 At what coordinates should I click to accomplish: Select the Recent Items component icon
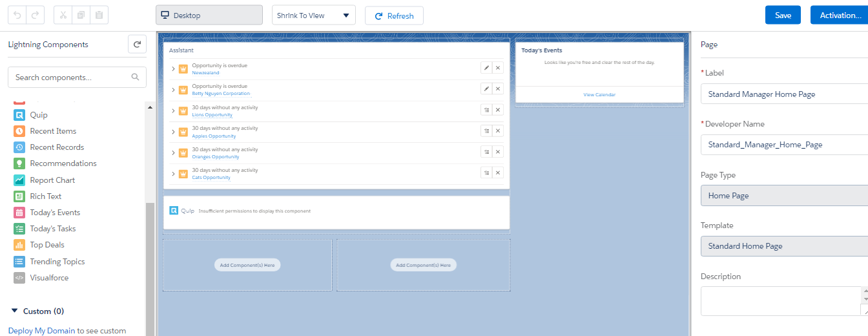(19, 131)
